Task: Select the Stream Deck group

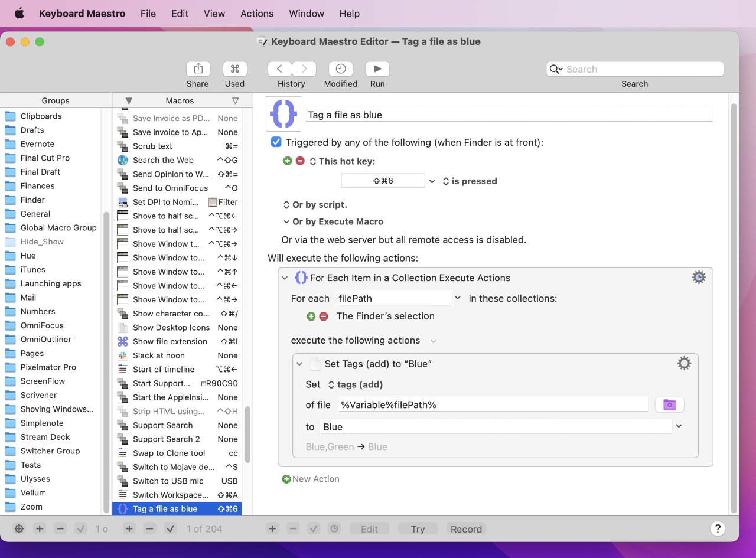Action: [x=51, y=437]
